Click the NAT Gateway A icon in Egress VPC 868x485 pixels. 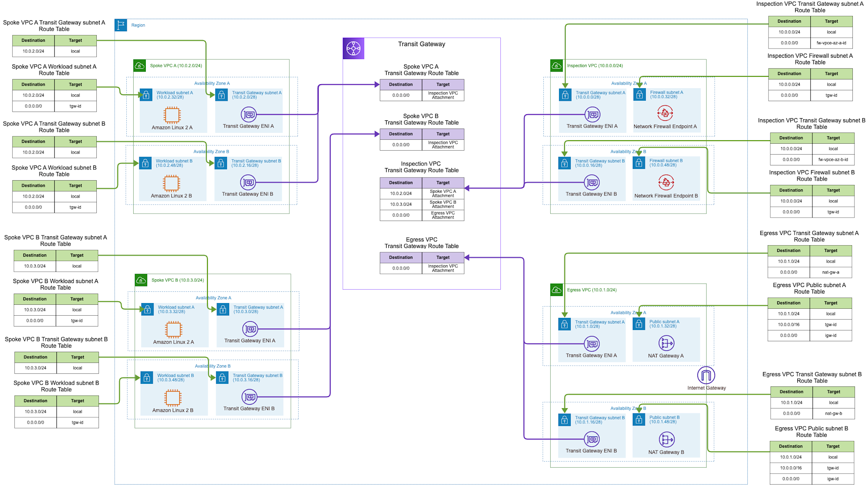(x=665, y=343)
